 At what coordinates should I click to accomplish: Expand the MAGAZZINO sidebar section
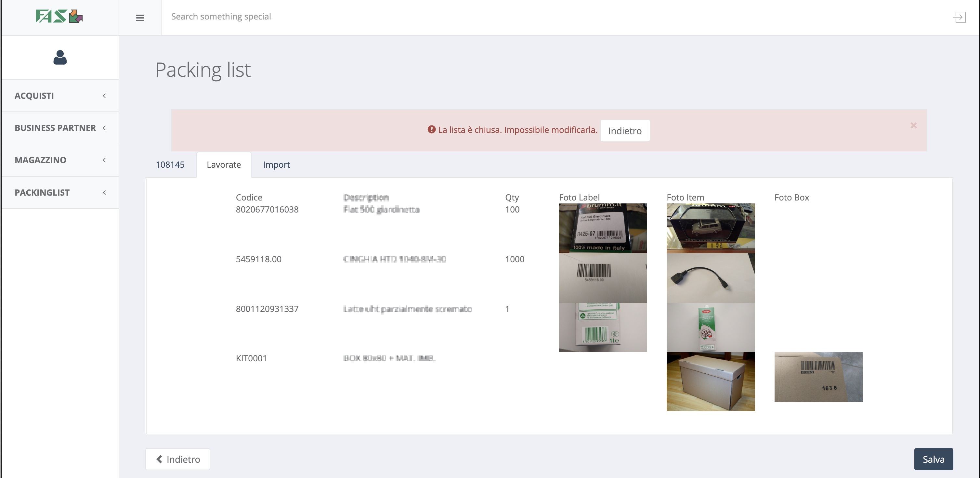point(60,160)
